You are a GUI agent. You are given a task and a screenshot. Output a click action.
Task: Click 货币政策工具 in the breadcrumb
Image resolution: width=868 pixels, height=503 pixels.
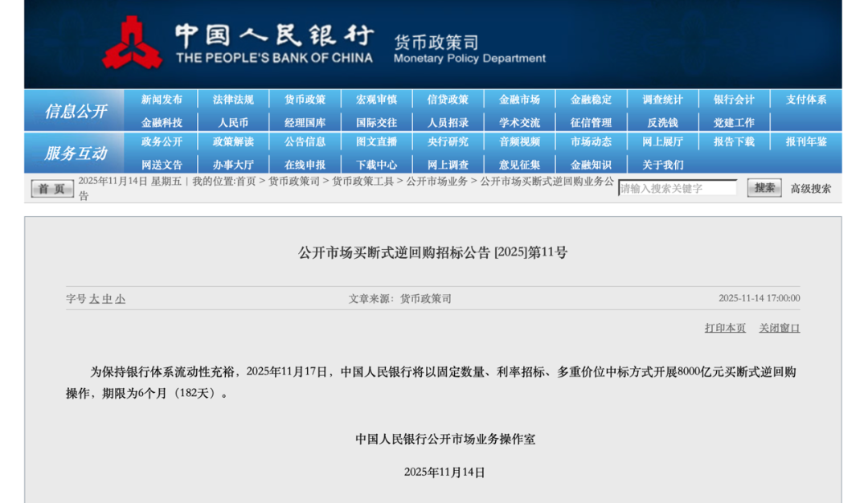tap(362, 182)
